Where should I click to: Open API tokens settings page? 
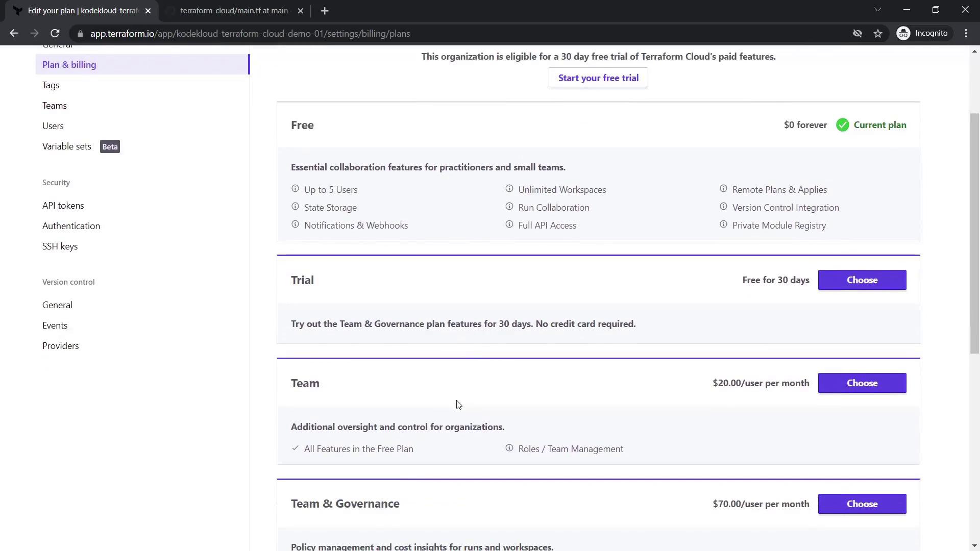63,206
